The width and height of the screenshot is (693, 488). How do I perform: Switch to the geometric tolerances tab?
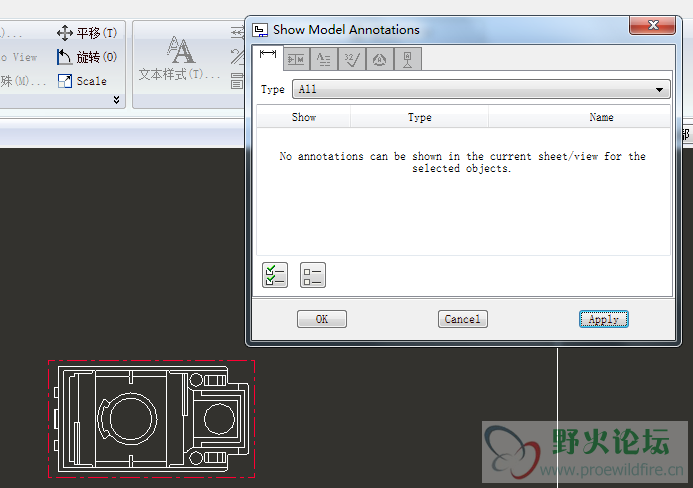(296, 59)
